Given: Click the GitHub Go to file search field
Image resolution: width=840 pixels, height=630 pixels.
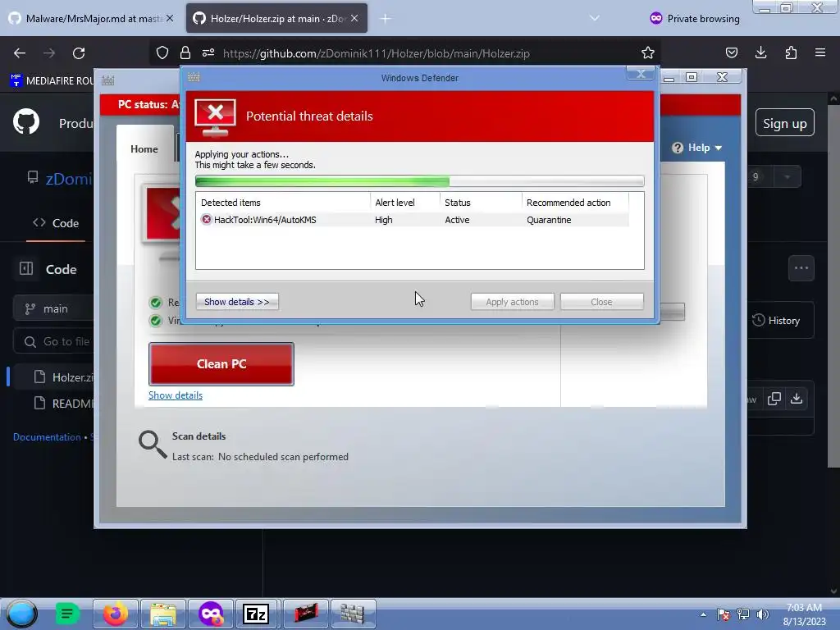Looking at the screenshot, I should 53,341.
